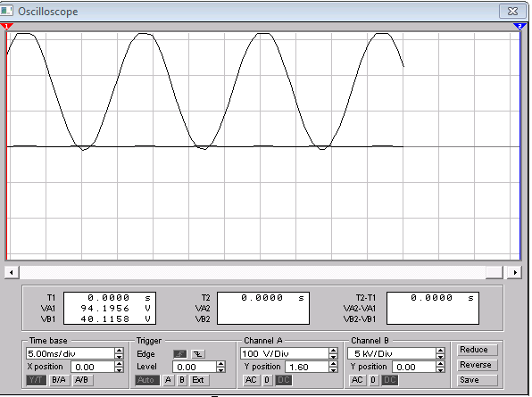Increase Channel A Y position

point(333,364)
